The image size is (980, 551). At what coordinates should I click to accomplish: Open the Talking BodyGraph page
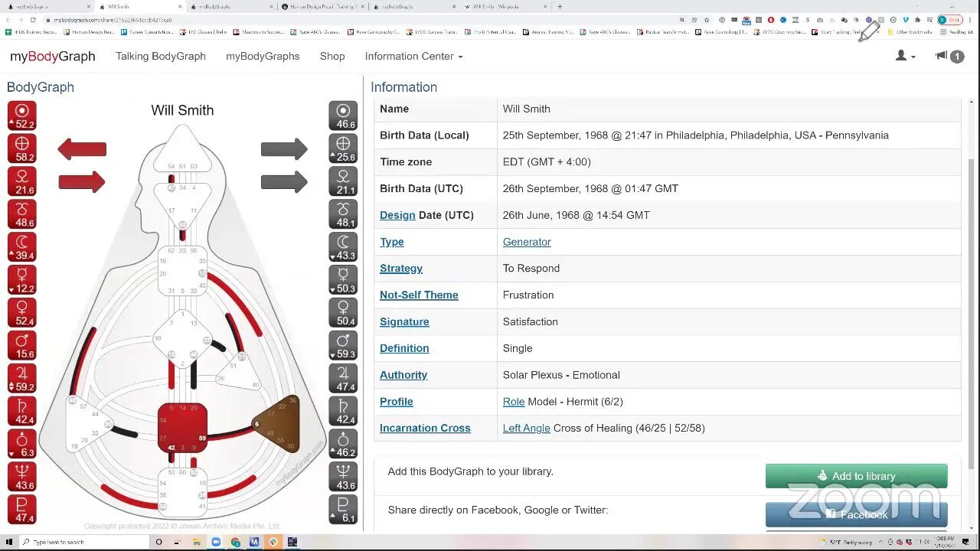tap(161, 56)
